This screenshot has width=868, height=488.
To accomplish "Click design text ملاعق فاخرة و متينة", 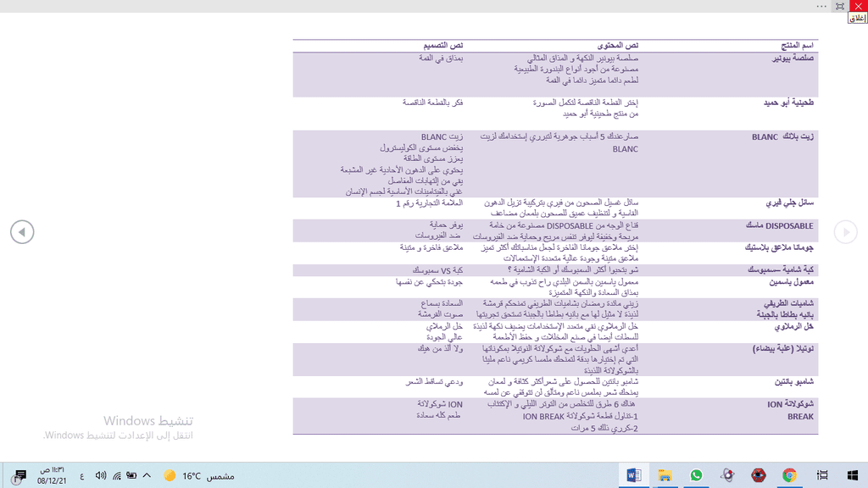I will click(x=431, y=248).
